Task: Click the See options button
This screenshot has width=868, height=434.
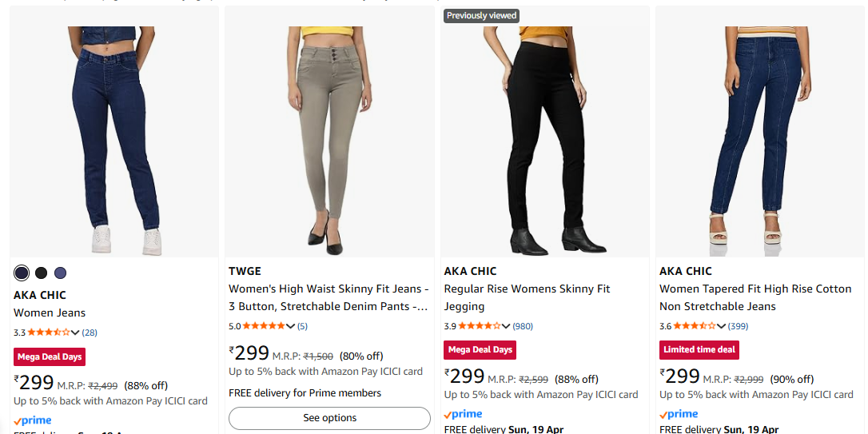Action: pos(329,418)
